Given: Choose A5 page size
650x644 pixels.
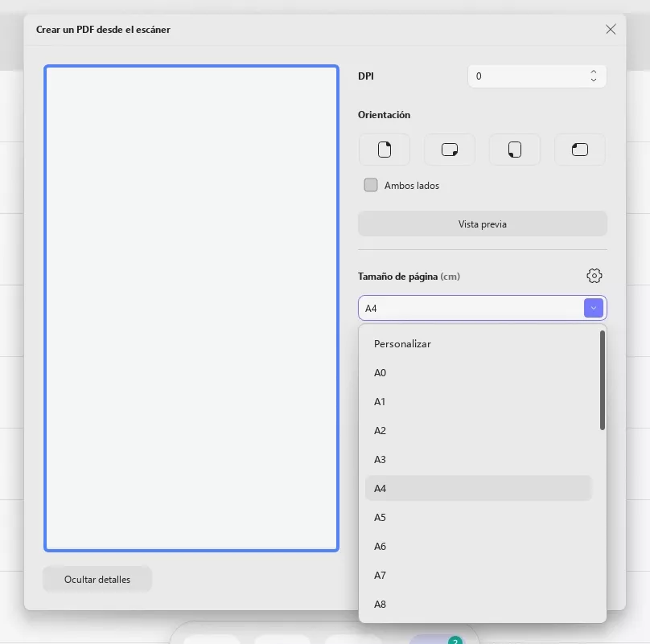Looking at the screenshot, I should point(479,517).
